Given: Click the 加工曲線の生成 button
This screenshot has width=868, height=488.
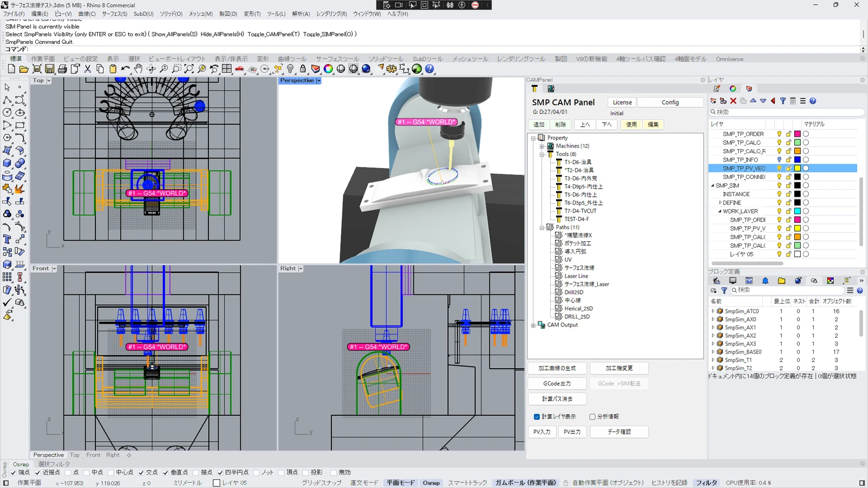Looking at the screenshot, I should tap(557, 368).
